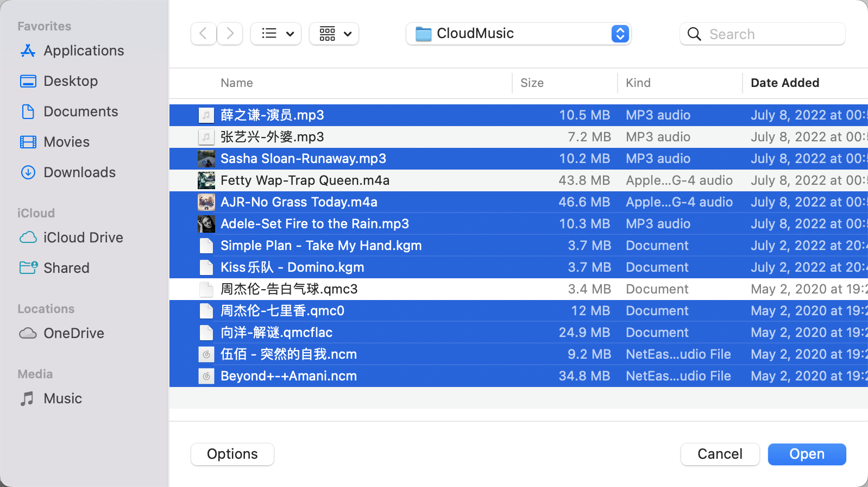
Task: Sort by the Name column header
Action: [x=237, y=83]
